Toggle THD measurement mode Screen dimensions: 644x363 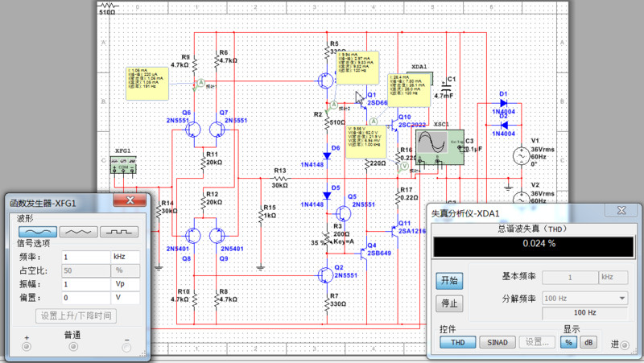point(457,341)
